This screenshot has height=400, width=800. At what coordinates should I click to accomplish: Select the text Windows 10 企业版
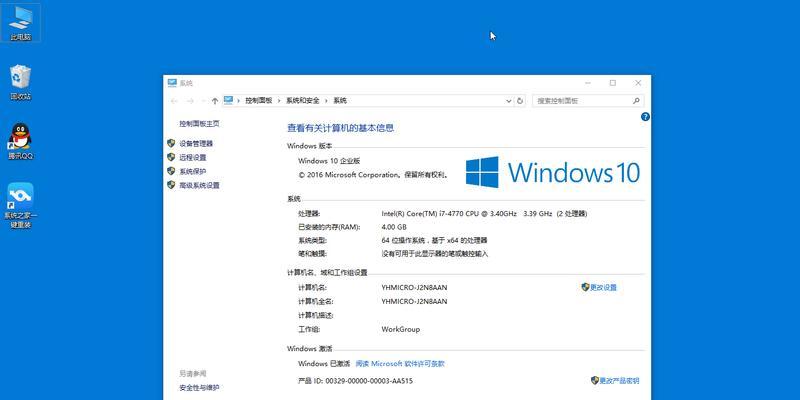329,161
